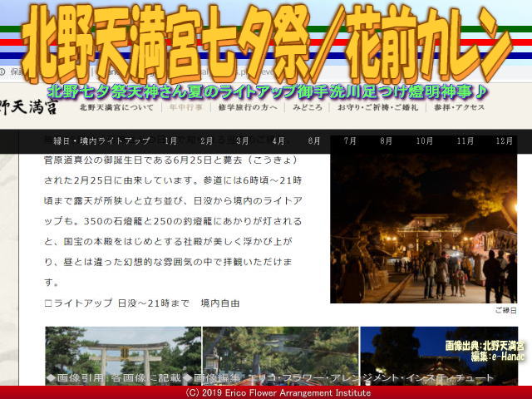532x399 pixels.
Task: Select the 4月 month tab
Action: point(278,140)
